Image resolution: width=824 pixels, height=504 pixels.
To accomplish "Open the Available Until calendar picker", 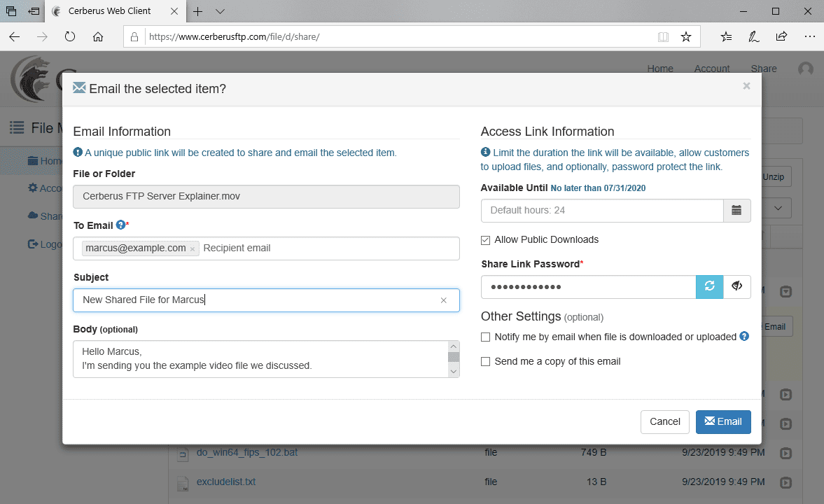I will 736,211.
